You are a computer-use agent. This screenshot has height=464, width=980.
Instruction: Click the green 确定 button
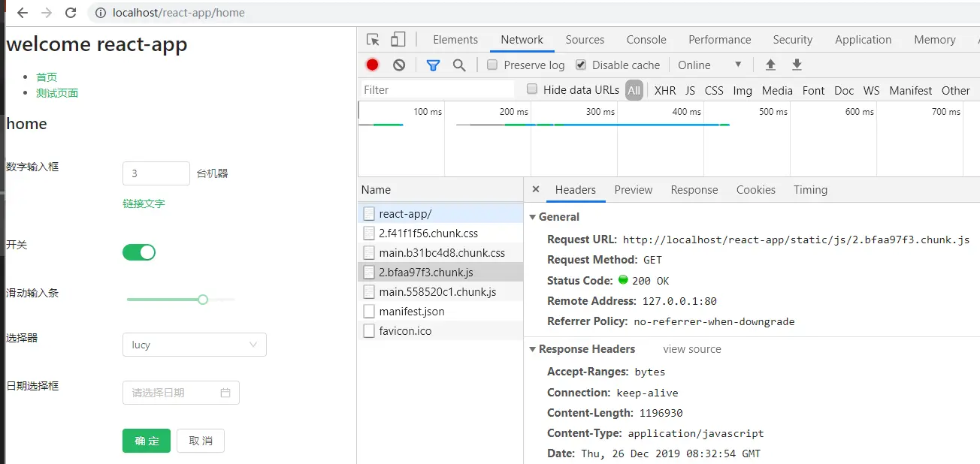coord(147,441)
